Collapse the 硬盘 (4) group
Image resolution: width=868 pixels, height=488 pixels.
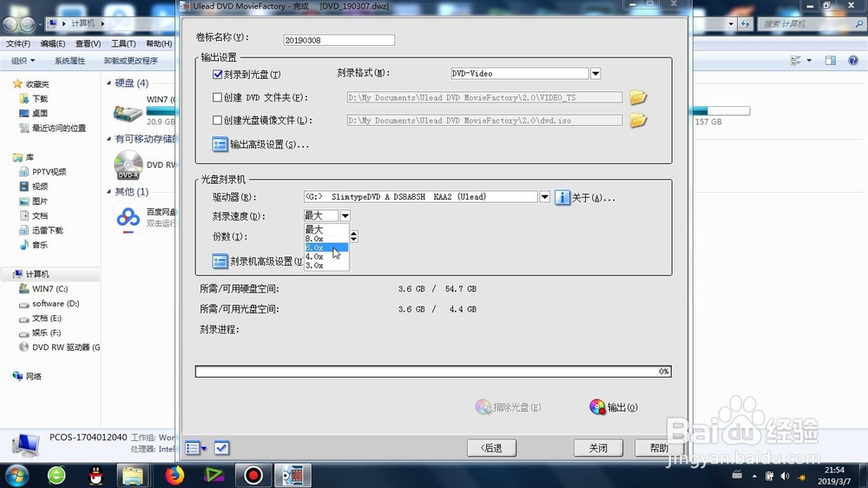(x=109, y=83)
